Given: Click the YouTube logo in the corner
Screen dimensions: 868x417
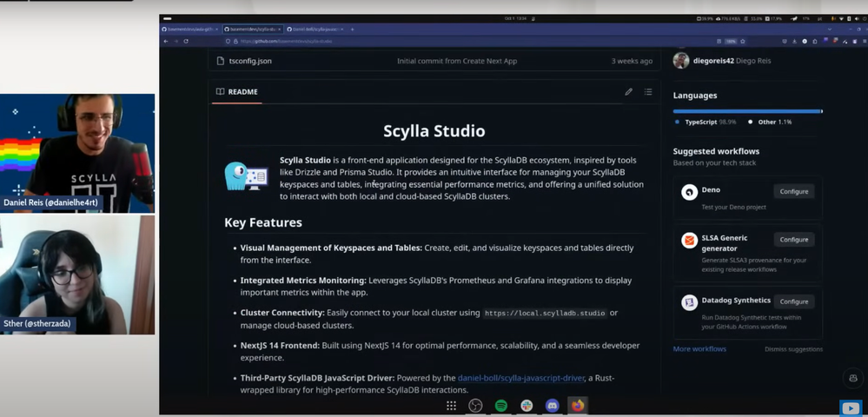Looking at the screenshot, I should click(x=851, y=408).
